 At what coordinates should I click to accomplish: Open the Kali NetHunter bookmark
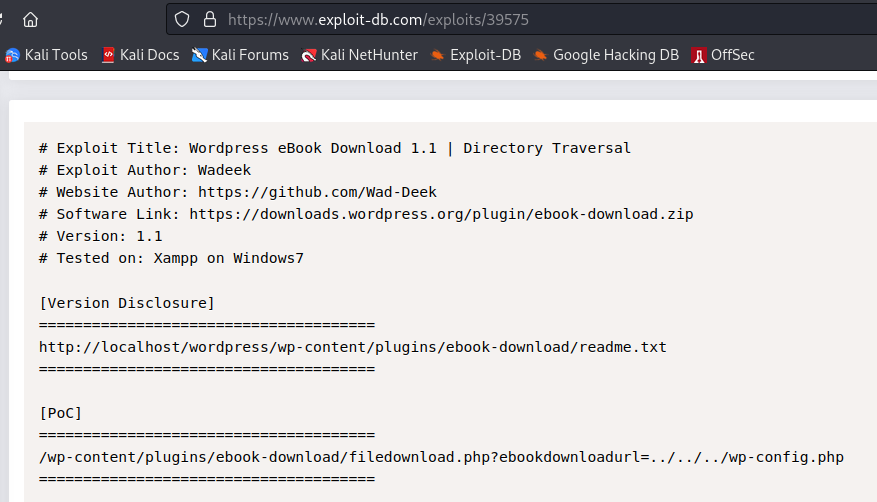359,55
